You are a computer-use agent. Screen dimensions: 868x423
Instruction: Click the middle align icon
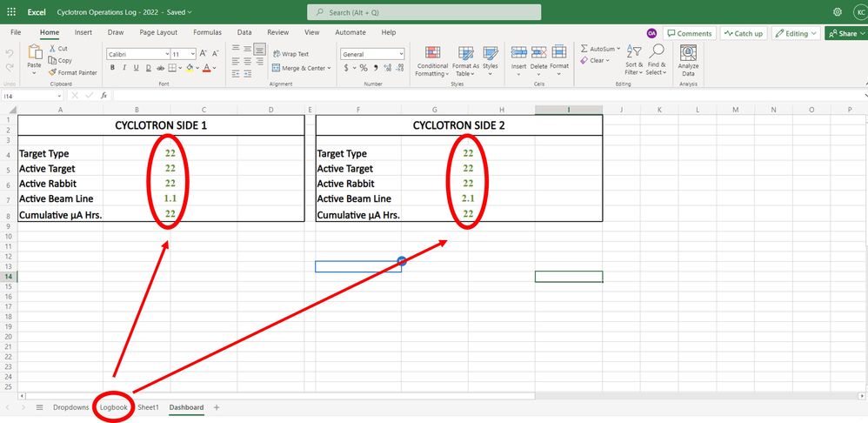tap(248, 49)
